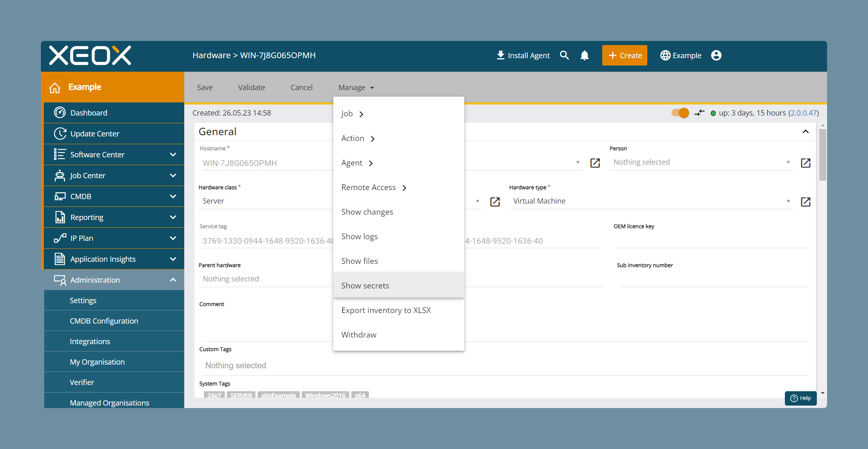This screenshot has width=868, height=449.
Task: Open linked Hardware class record icon
Action: (495, 202)
